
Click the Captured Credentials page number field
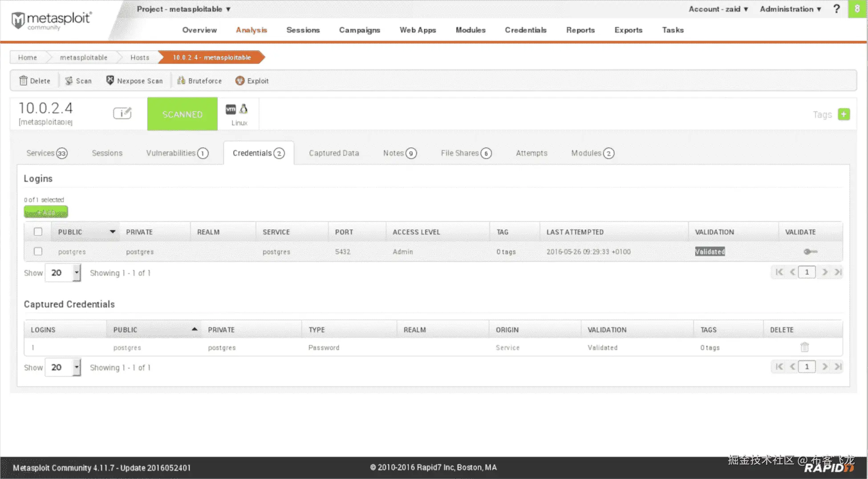[807, 366]
